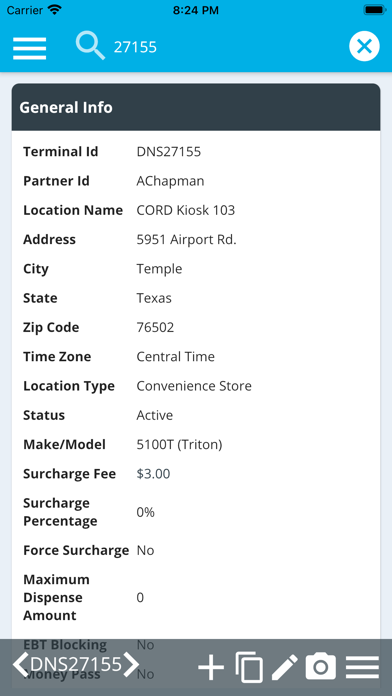
Task: Tap the Maximum Dispense Amount value 0
Action: coord(140,597)
